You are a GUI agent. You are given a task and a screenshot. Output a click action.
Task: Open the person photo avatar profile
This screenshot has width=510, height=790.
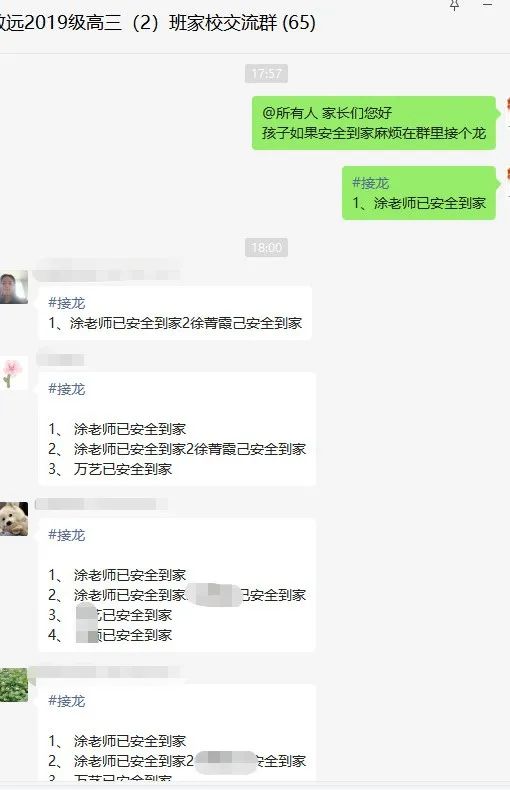pos(14,287)
